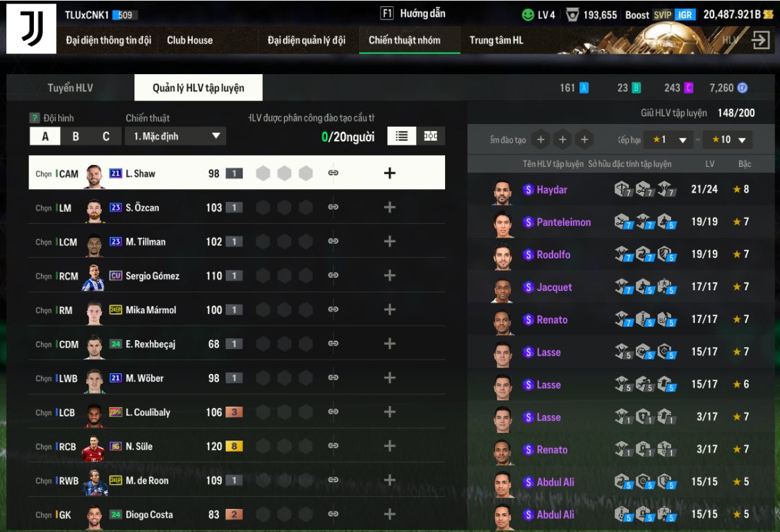Click first plus slot in training filter
This screenshot has height=532, width=780.
click(541, 140)
